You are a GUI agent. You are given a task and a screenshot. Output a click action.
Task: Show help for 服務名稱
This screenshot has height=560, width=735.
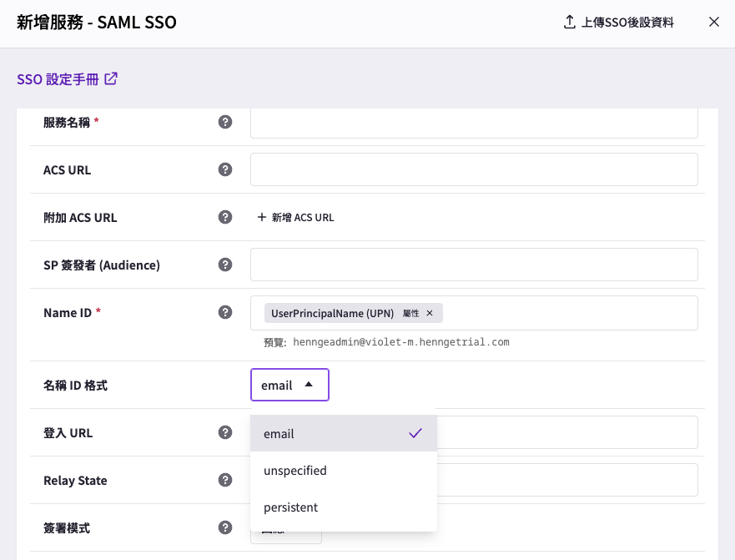(x=225, y=122)
